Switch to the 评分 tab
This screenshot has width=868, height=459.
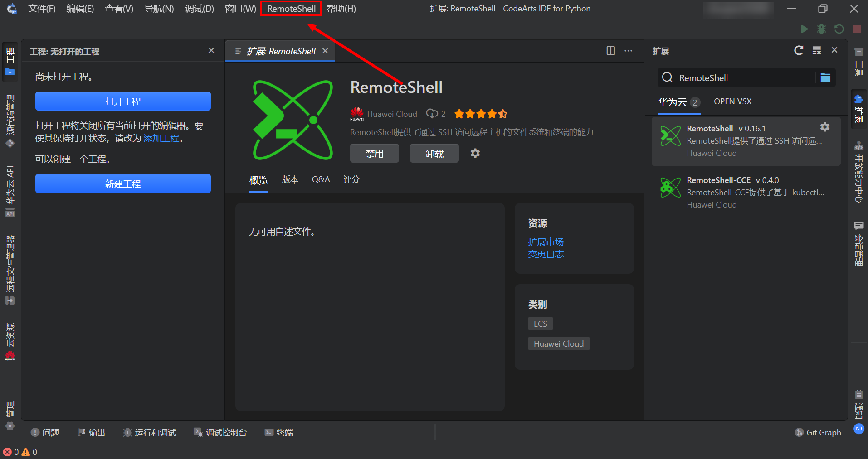(351, 179)
